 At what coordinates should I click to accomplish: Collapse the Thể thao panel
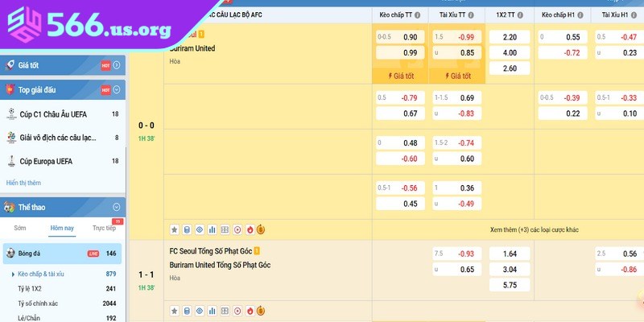[x=117, y=206]
